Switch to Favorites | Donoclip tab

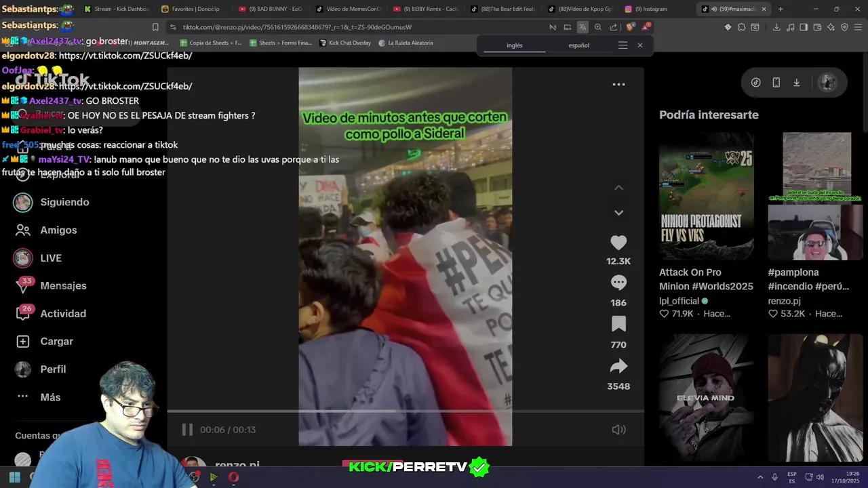pyautogui.click(x=194, y=9)
